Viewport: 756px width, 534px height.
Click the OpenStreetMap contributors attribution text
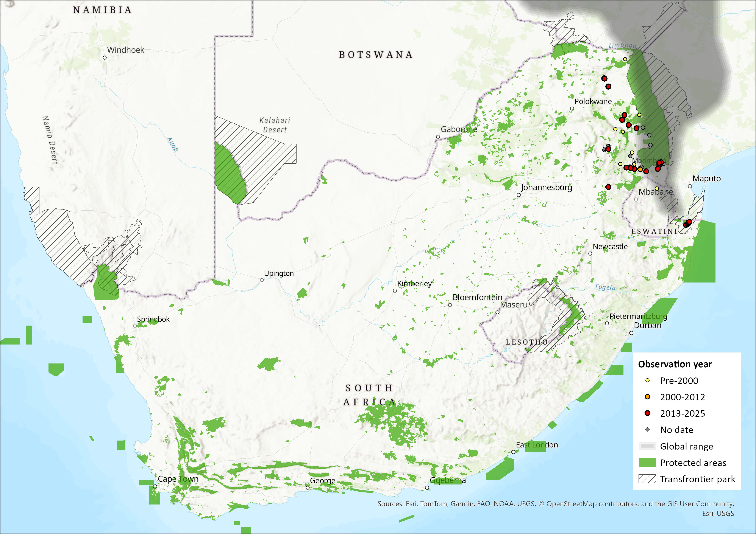pyautogui.click(x=592, y=504)
